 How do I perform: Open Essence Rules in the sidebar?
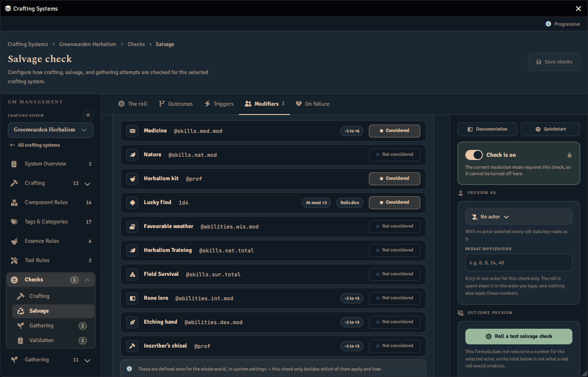point(51,241)
